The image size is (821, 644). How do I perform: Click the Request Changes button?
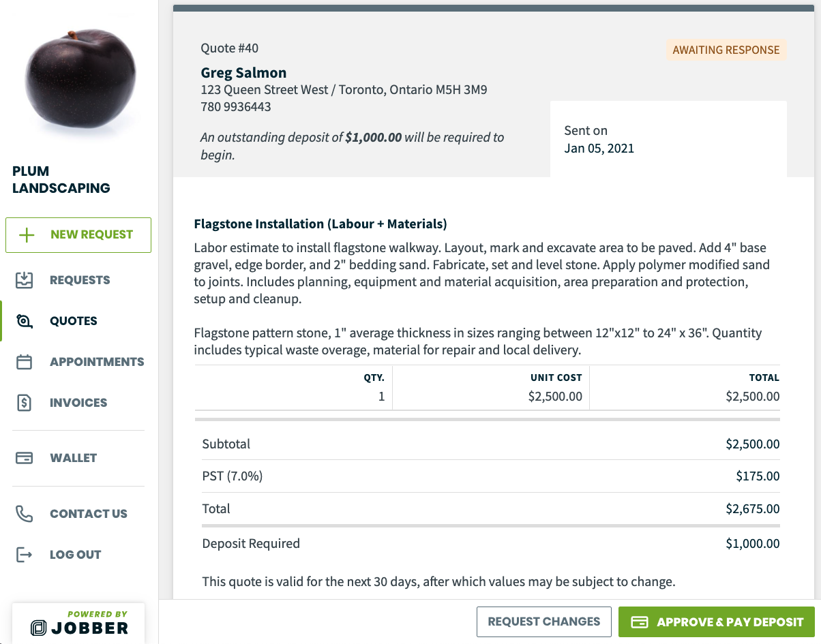(544, 622)
